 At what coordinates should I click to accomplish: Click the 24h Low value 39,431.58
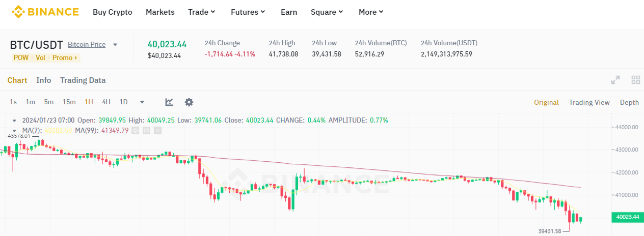click(x=327, y=54)
